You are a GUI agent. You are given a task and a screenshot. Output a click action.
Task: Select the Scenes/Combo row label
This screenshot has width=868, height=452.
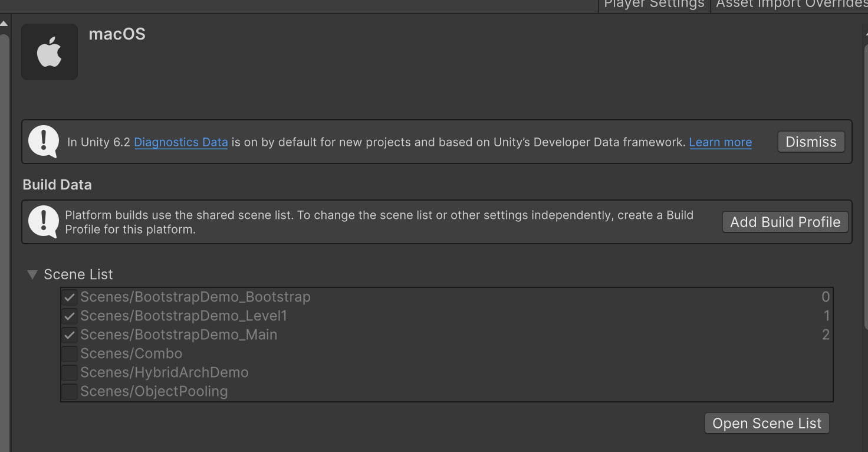point(131,353)
